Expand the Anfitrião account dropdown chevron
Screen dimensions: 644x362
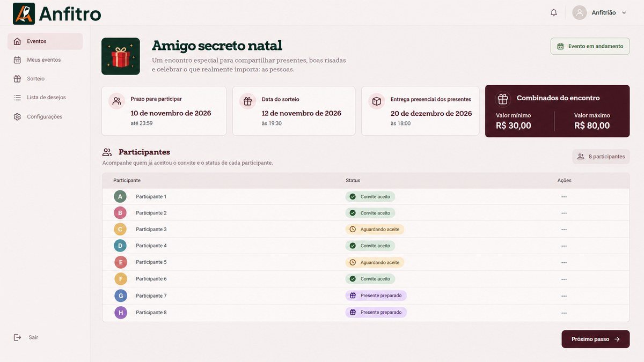pos(624,13)
